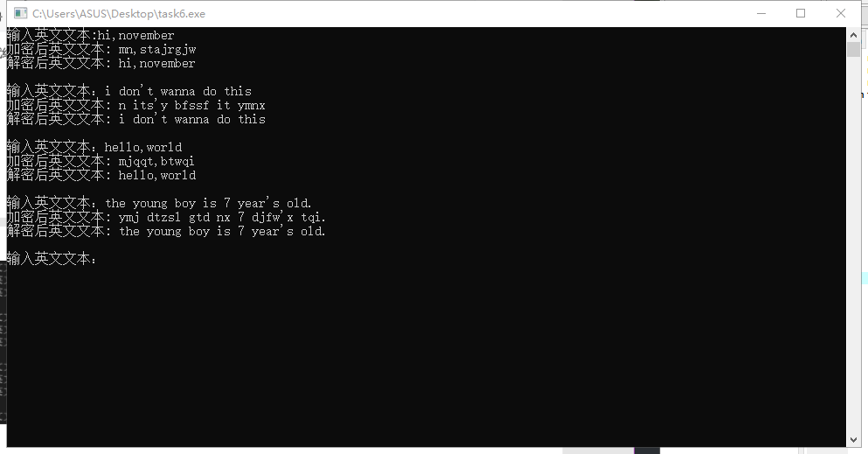This screenshot has height=454, width=868.
Task: Minimize the task6.exe console window
Action: coord(761,13)
